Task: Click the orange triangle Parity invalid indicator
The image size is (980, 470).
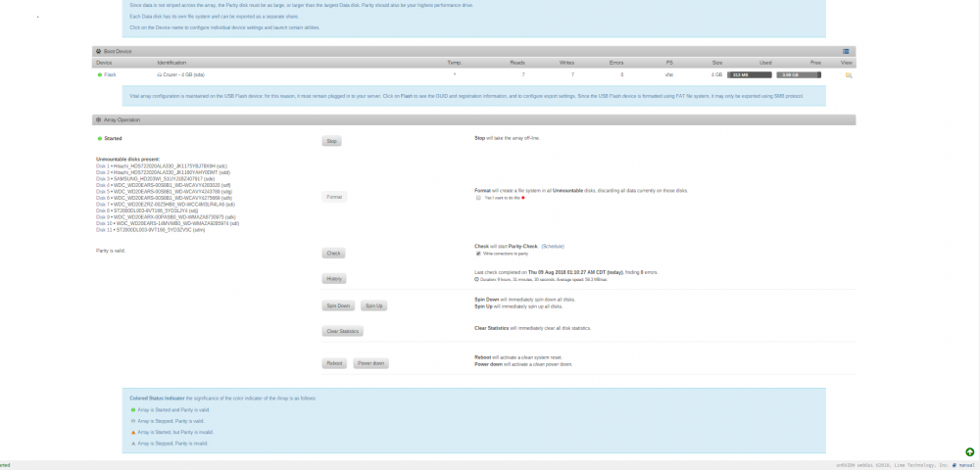Action: pyautogui.click(x=132, y=432)
